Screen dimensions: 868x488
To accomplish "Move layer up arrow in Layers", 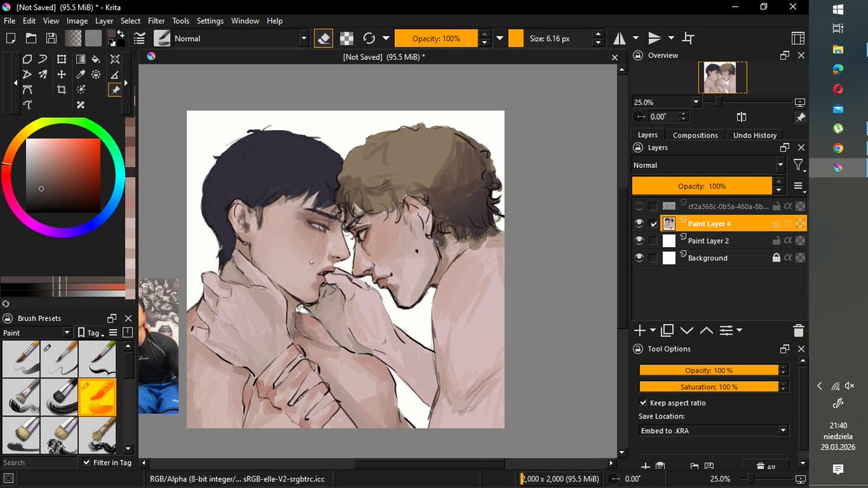I will coord(706,330).
